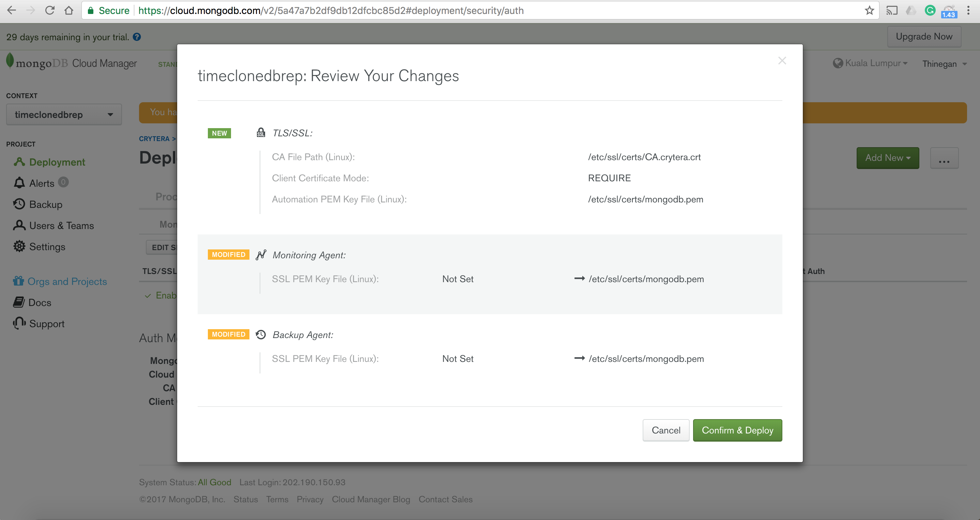Bookmark this page with the star icon
This screenshot has height=520, width=980.
869,11
